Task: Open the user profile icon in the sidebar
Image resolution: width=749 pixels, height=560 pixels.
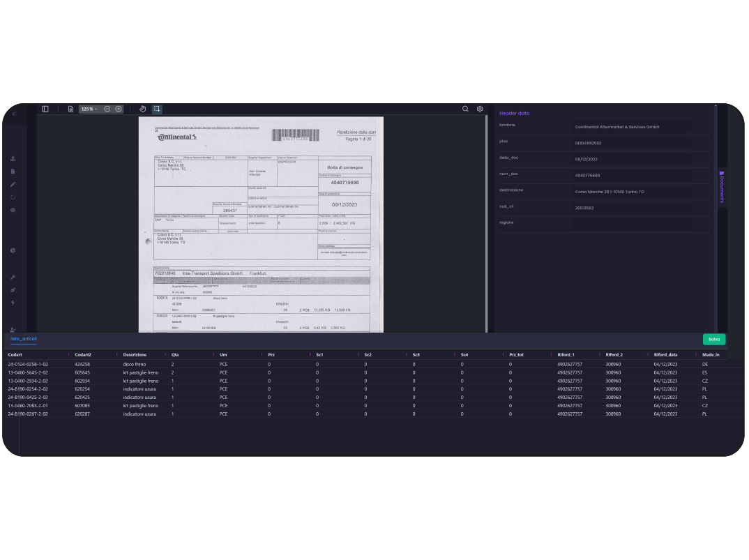Action: [x=13, y=330]
